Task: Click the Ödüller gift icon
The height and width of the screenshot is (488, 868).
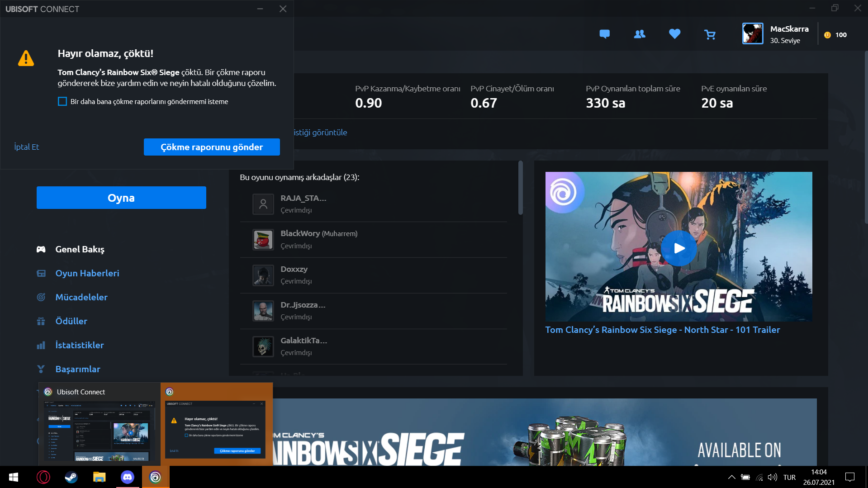Action: (41, 321)
